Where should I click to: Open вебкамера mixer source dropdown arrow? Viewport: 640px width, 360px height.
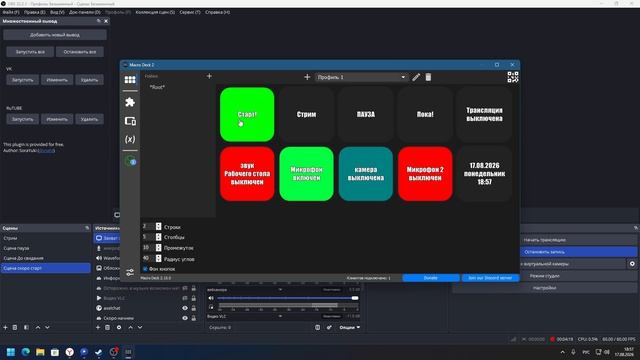[x=280, y=289]
